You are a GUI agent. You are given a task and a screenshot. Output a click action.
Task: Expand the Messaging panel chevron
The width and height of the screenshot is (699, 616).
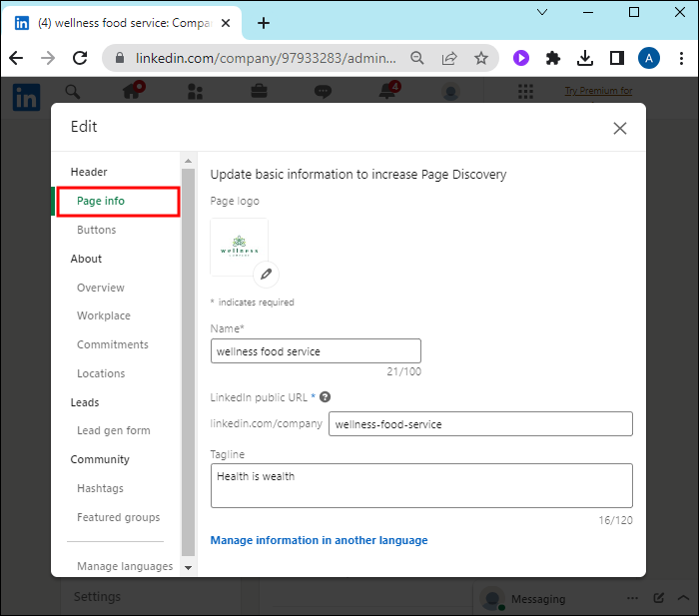(x=683, y=598)
